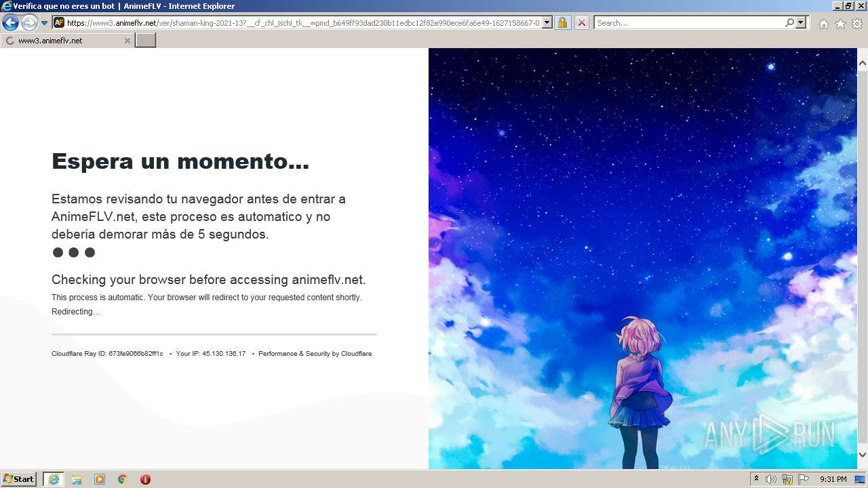Click the magnifier search icon

tap(789, 22)
